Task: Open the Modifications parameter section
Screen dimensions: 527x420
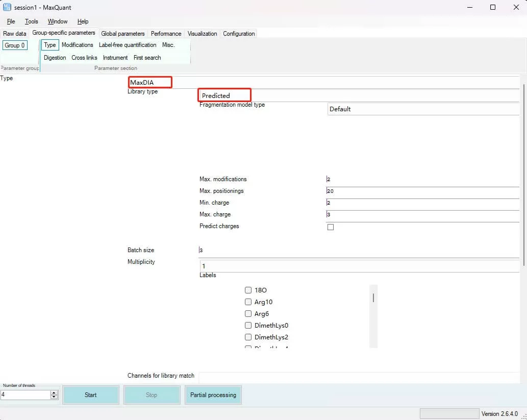Action: (x=78, y=45)
